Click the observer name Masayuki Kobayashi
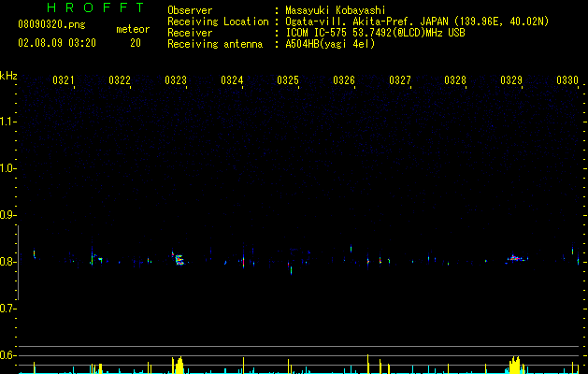Viewport: 588px width, 374px height. click(x=336, y=10)
